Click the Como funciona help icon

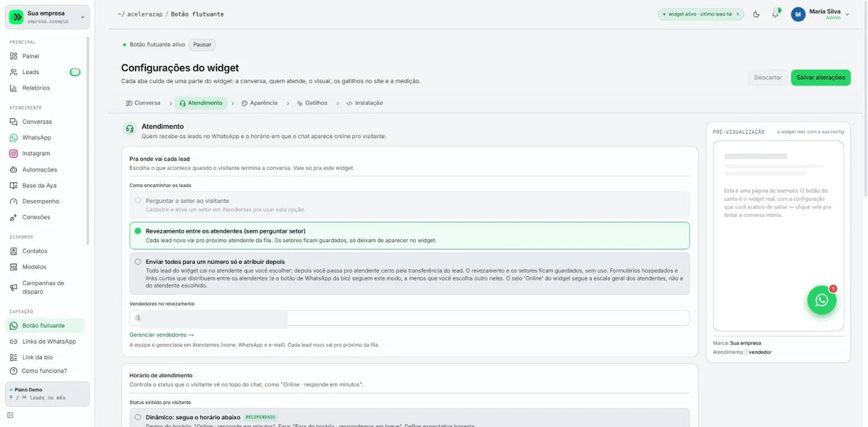(x=14, y=371)
